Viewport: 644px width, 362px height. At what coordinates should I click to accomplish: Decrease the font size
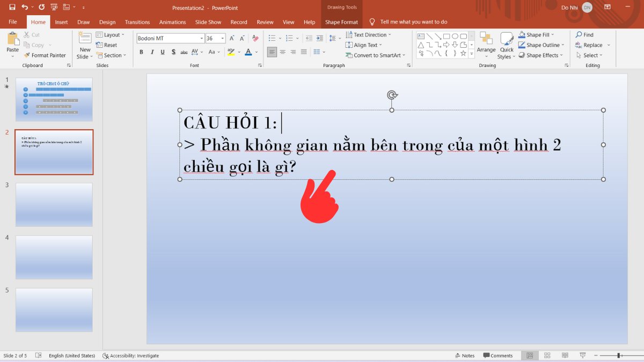point(242,39)
